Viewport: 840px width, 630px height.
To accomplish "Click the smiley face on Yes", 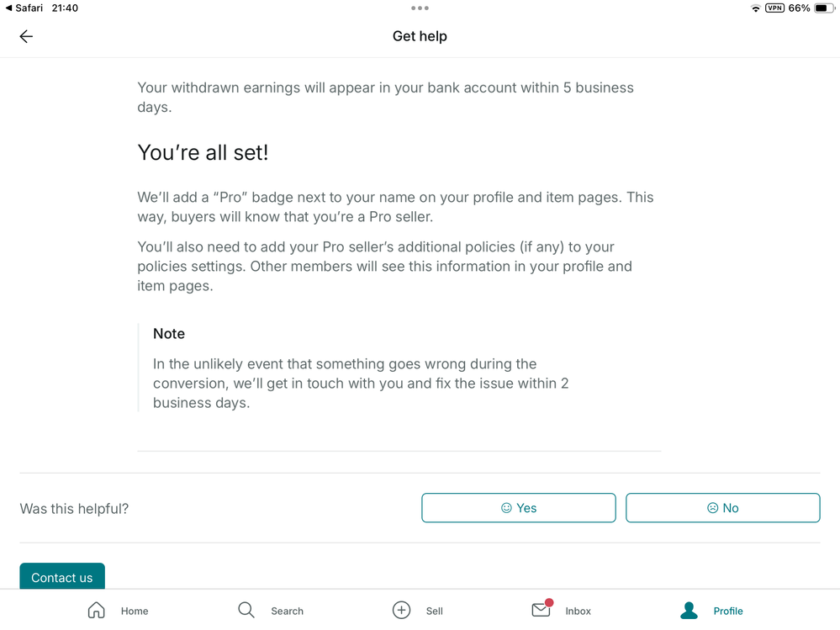I will (x=506, y=508).
